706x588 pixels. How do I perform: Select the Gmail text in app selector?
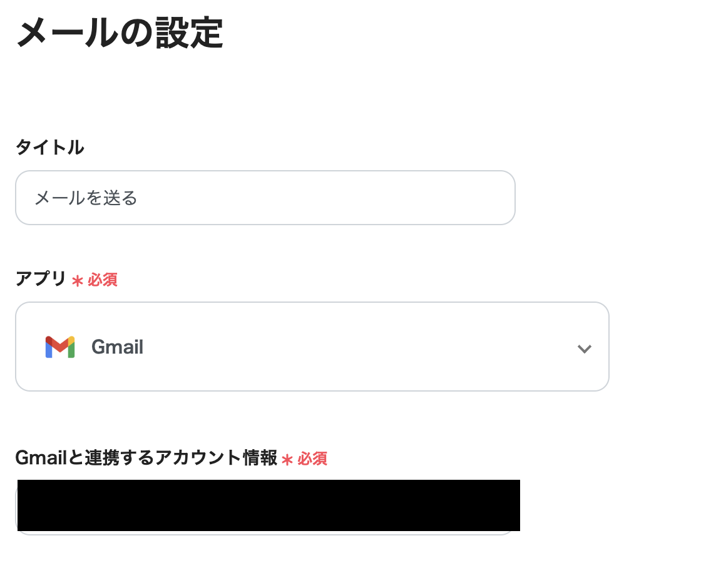point(118,347)
